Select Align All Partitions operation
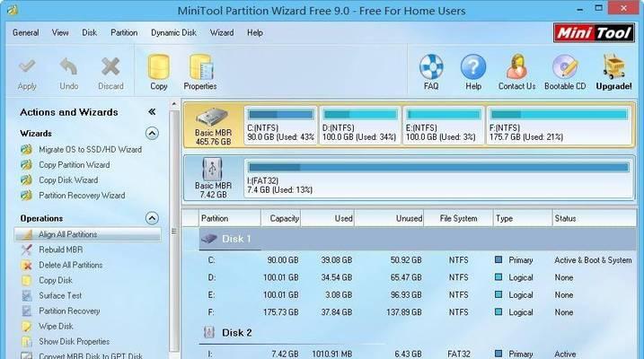This screenshot has width=644, height=359. click(87, 234)
